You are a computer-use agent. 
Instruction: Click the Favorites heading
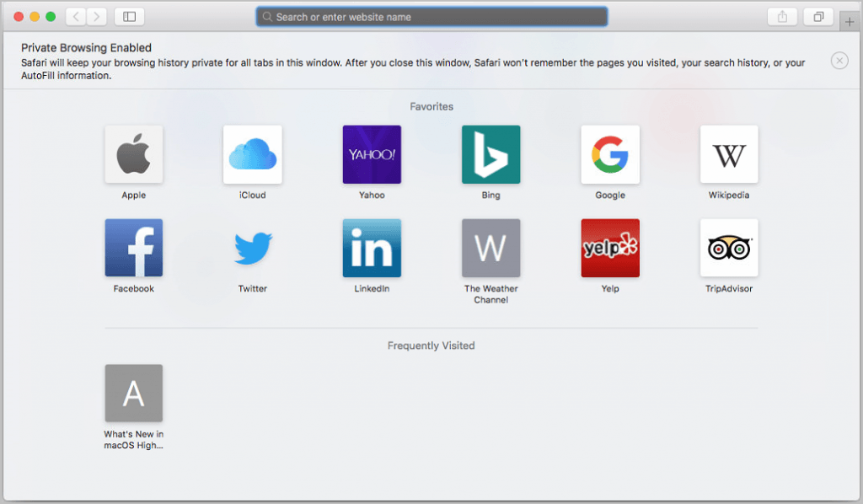click(x=431, y=106)
